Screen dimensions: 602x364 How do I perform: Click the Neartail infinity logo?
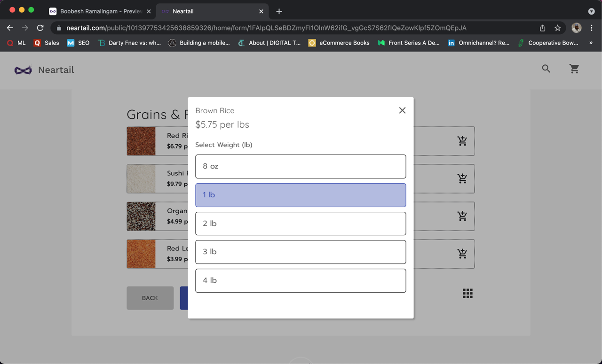pyautogui.click(x=22, y=70)
